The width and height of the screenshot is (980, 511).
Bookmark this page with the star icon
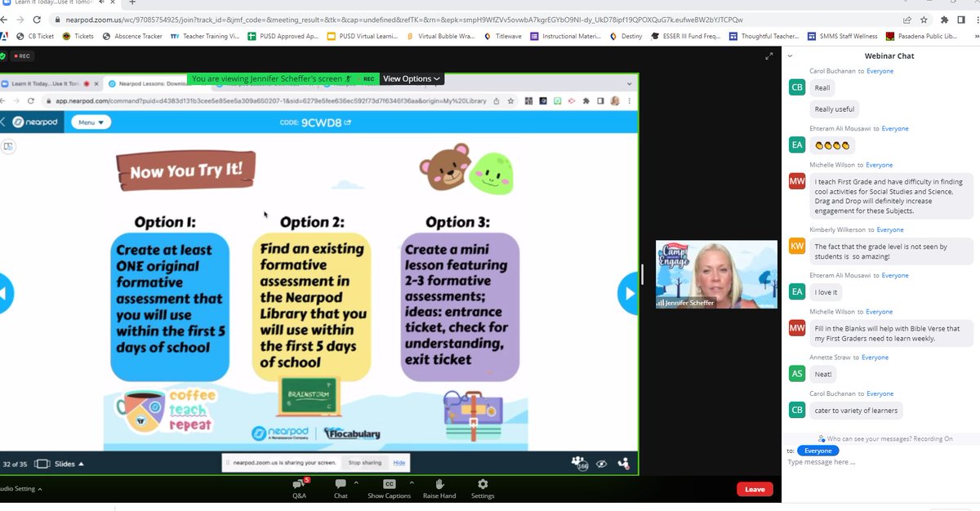pyautogui.click(x=925, y=20)
